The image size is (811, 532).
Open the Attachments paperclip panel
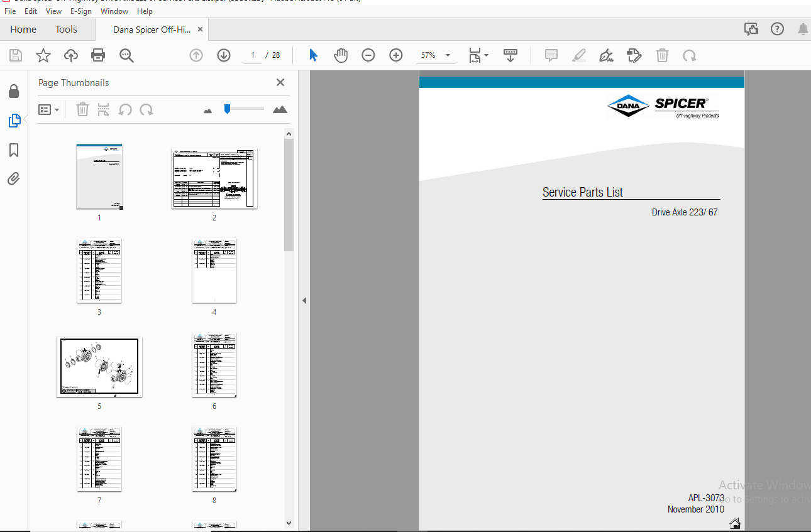[14, 179]
